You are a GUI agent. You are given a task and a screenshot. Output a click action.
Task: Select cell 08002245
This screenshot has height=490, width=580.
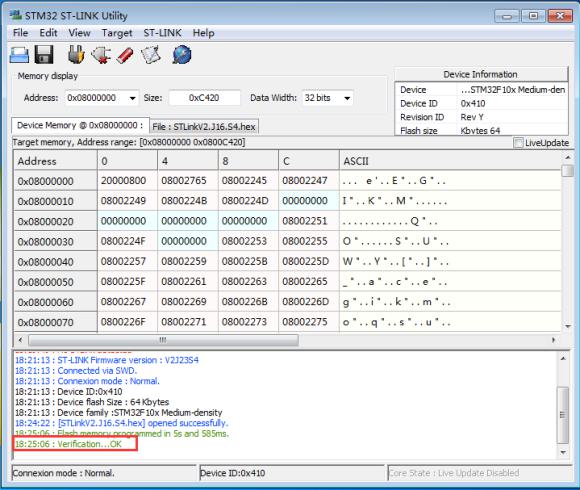(x=248, y=181)
